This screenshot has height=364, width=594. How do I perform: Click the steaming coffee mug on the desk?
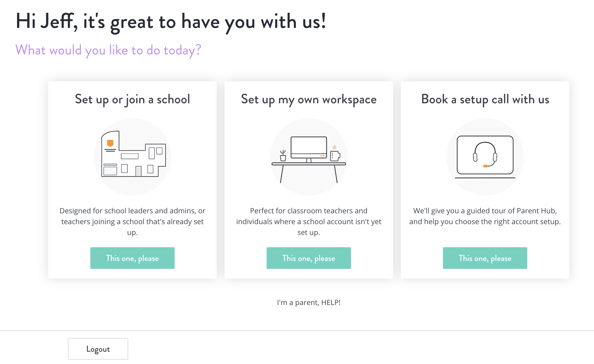tap(335, 153)
